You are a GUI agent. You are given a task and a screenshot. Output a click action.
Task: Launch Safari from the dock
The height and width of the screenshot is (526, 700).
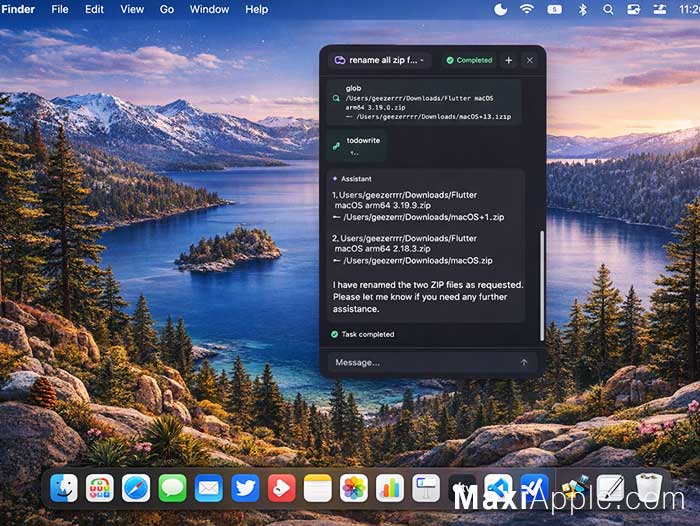coord(136,488)
